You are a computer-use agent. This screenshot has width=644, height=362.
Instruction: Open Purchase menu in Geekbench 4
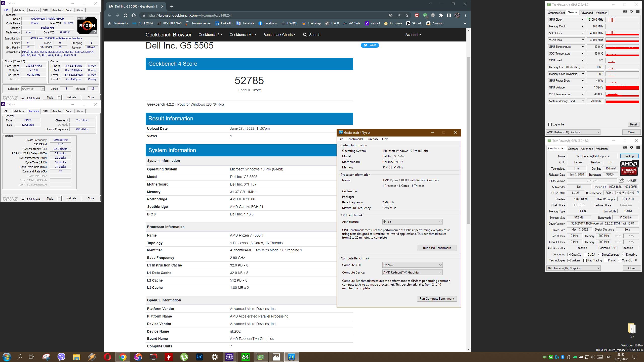coord(373,139)
